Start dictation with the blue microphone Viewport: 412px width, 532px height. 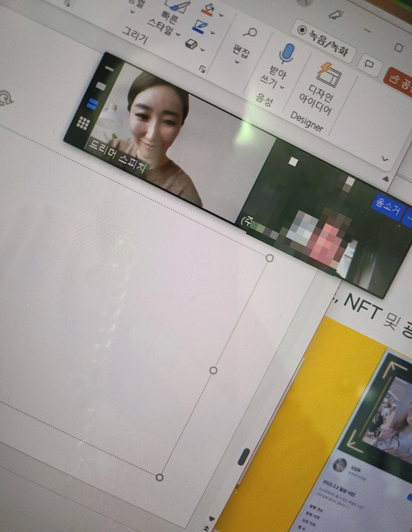click(286, 53)
